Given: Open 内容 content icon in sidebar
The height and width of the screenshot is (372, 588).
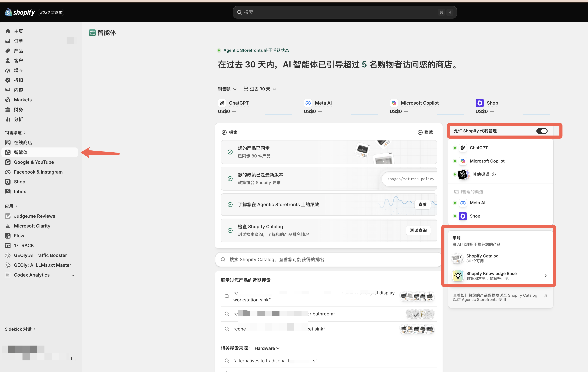Looking at the screenshot, I should click(x=8, y=90).
